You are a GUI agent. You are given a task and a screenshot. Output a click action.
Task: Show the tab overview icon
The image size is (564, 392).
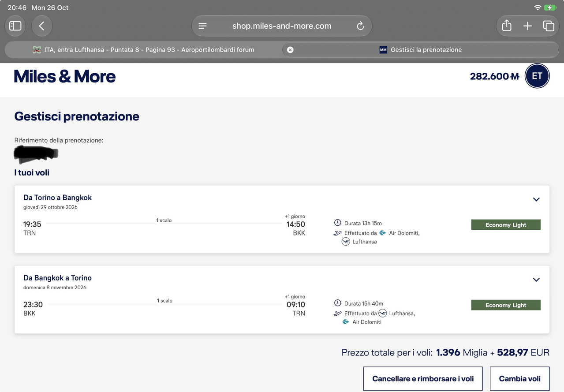pyautogui.click(x=549, y=26)
